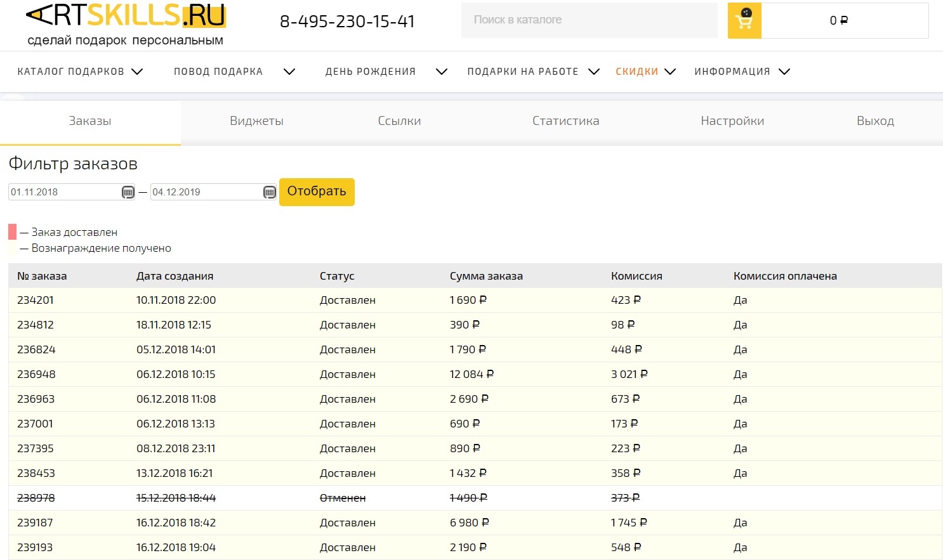The height and width of the screenshot is (560, 943).
Task: Select the Выход tab to log out
Action: coord(875,121)
